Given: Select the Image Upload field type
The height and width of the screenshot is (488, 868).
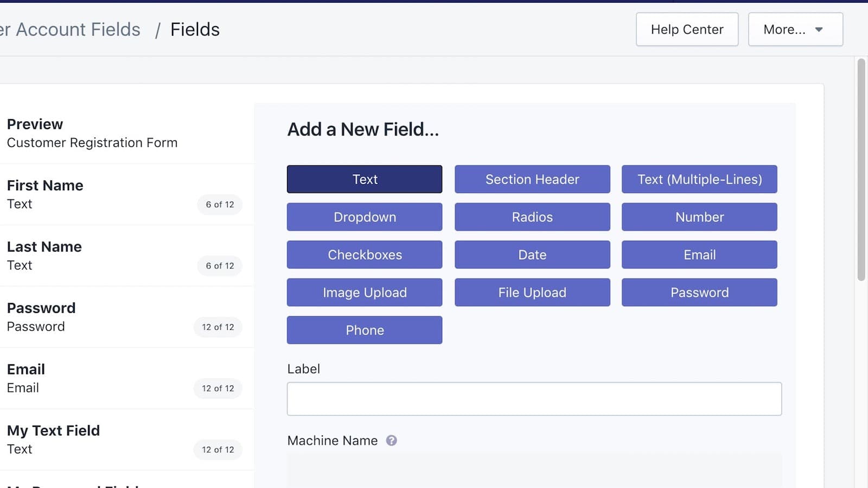Looking at the screenshot, I should click(364, 292).
